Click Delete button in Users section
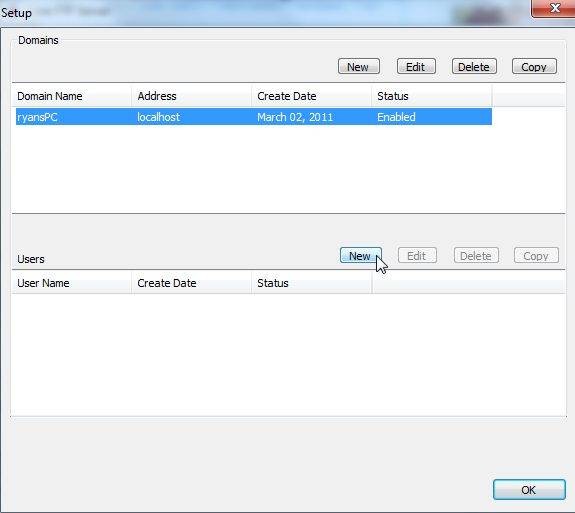575x513 pixels. tap(476, 255)
